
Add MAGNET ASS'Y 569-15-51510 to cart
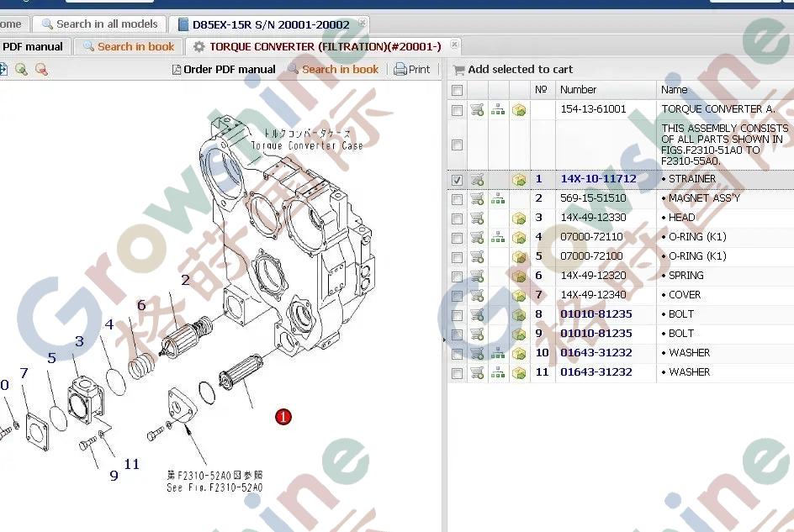477,198
